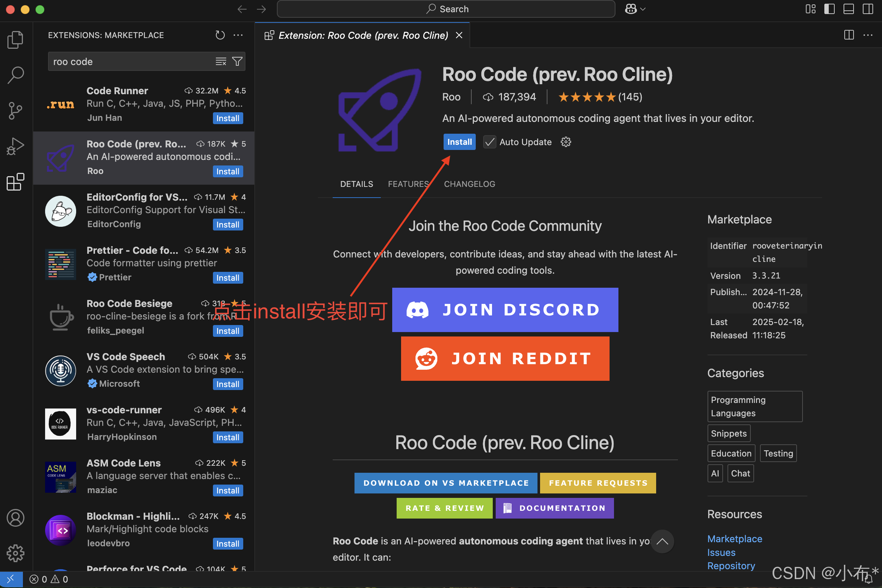This screenshot has width=882, height=588.
Task: Open the Manage gear in activity bar
Action: [16, 553]
